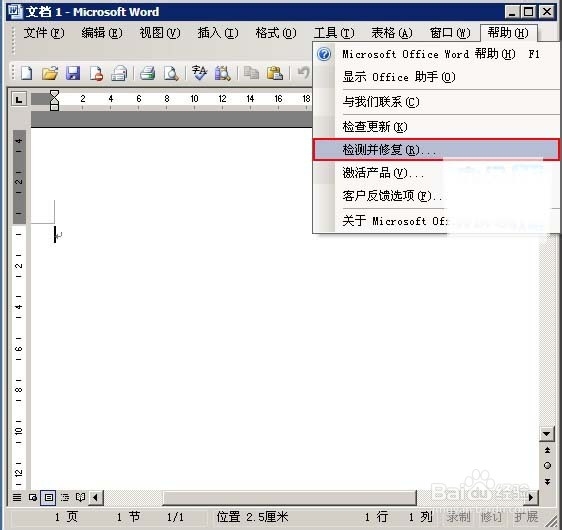Minimize the Word window
This screenshot has height=530, width=562.
click(512, 12)
